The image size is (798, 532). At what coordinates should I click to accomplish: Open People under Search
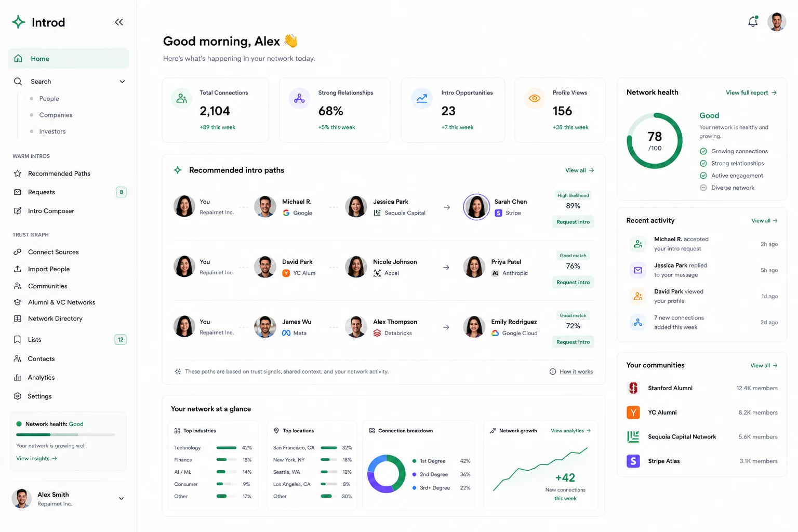click(49, 99)
